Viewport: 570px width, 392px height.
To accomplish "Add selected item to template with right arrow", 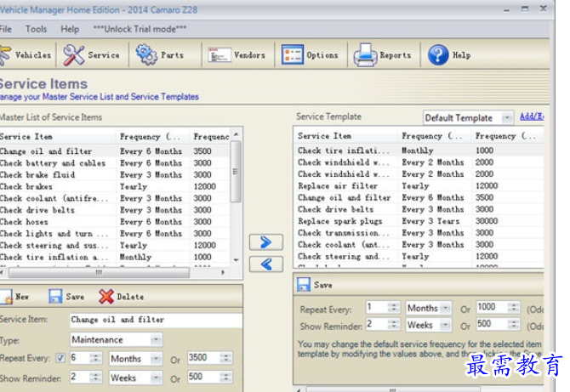I will pos(266,242).
